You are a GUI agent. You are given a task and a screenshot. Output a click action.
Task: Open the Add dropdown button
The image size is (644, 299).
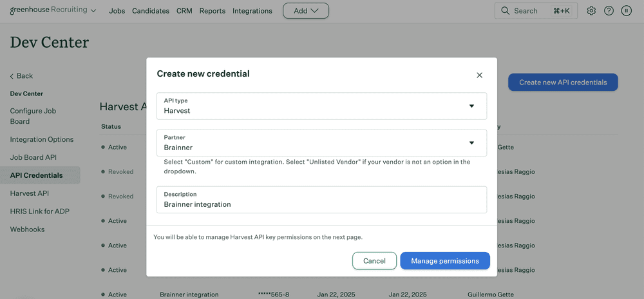[x=306, y=11]
